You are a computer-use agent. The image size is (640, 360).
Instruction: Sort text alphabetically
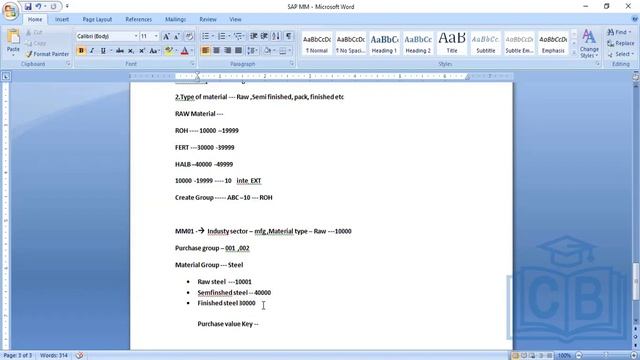pos(276,36)
